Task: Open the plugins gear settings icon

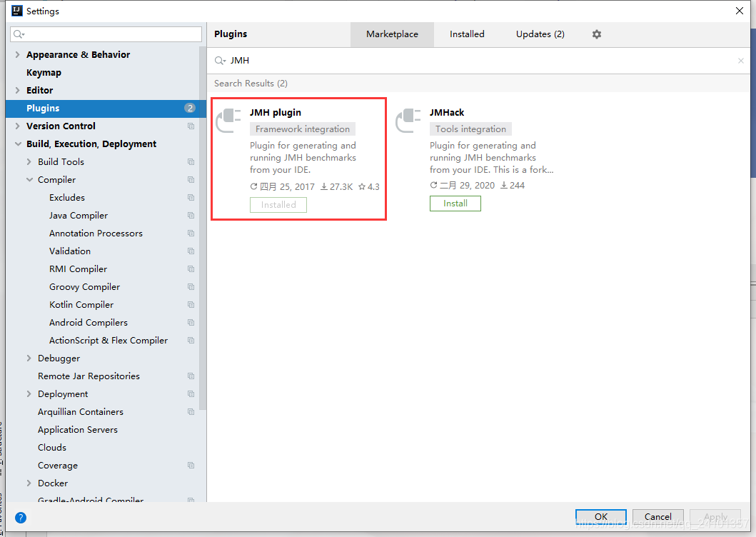Action: coord(596,34)
